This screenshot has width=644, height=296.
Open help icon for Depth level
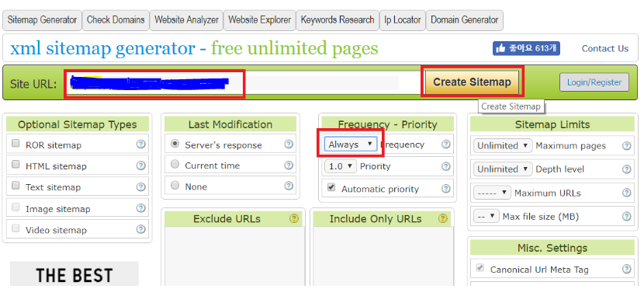(626, 169)
